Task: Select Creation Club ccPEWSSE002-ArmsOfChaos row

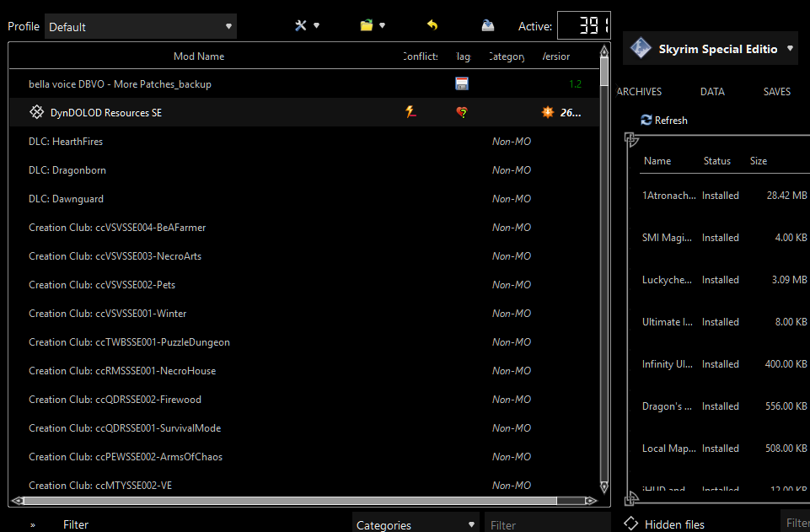Action: (x=304, y=457)
